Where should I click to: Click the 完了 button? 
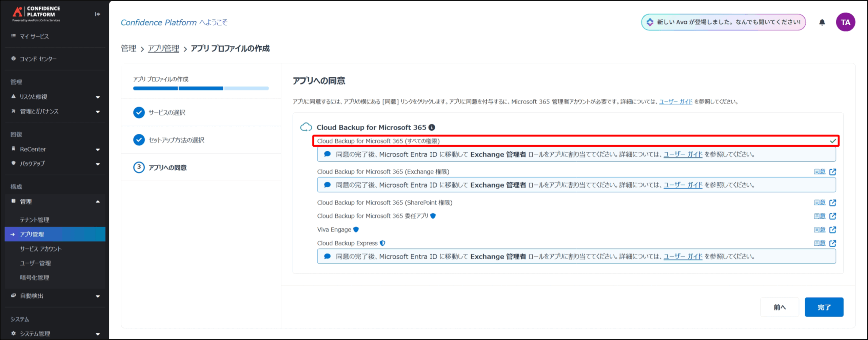click(x=824, y=307)
